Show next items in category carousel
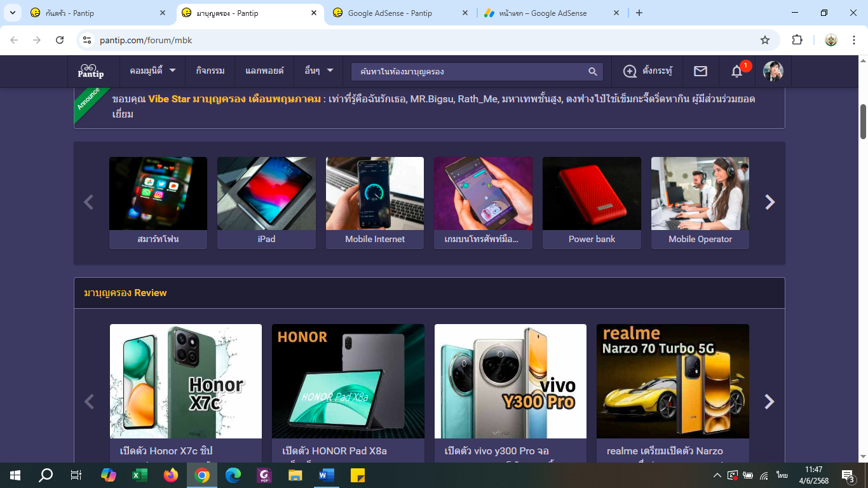868x488 pixels. pyautogui.click(x=770, y=202)
